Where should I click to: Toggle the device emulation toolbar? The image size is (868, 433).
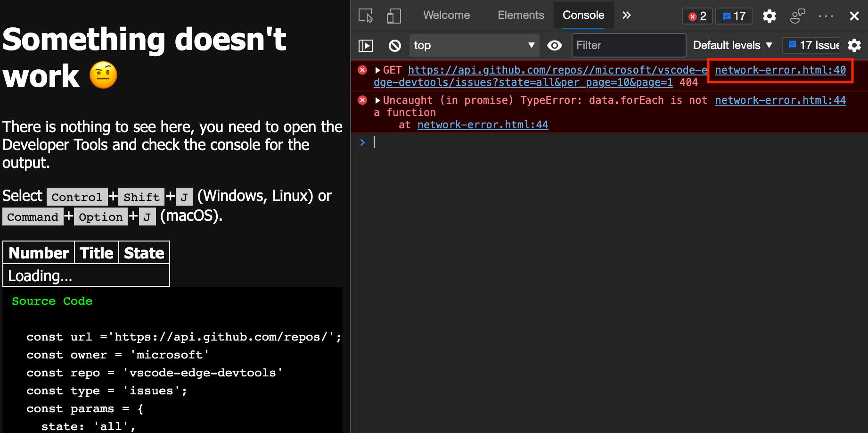coord(394,16)
